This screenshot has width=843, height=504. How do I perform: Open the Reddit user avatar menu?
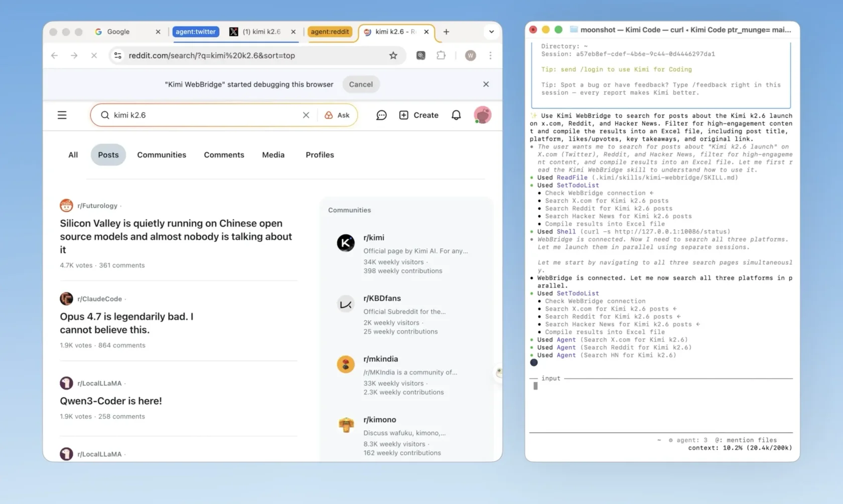pos(482,115)
